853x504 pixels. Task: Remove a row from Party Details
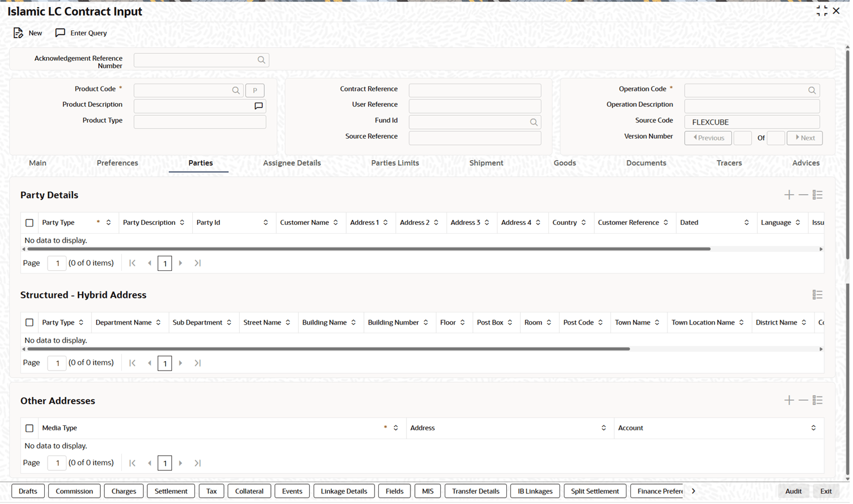803,195
